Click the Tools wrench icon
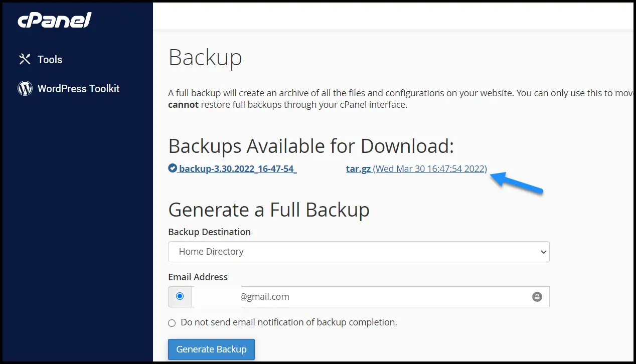 point(25,59)
